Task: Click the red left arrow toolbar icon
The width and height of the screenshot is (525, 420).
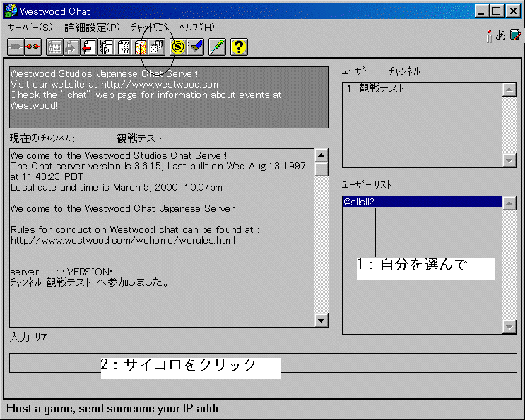Action: pyautogui.click(x=88, y=47)
